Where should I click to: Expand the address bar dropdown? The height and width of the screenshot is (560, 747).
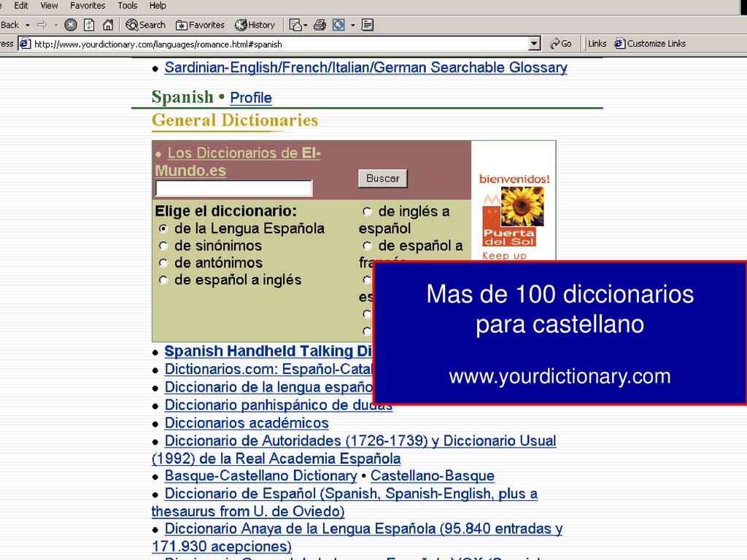535,44
